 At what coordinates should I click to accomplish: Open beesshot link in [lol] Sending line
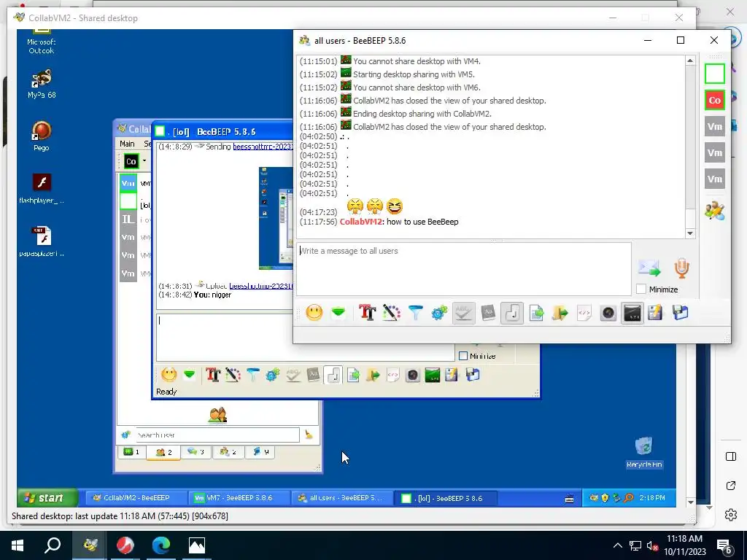[x=263, y=147]
